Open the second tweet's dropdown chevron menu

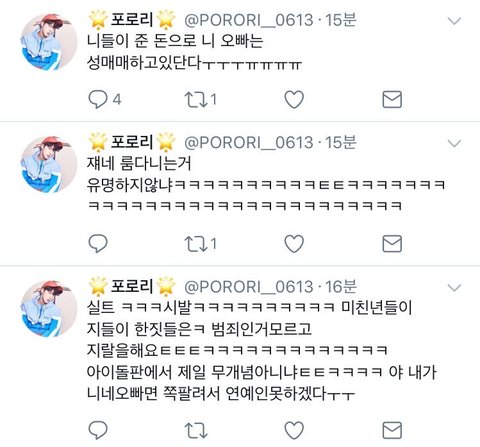point(454,143)
